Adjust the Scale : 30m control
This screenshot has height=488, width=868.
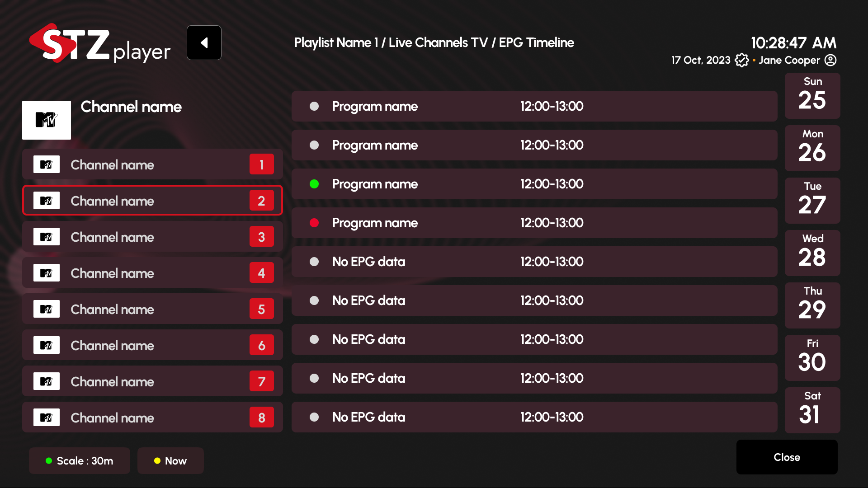(80, 461)
